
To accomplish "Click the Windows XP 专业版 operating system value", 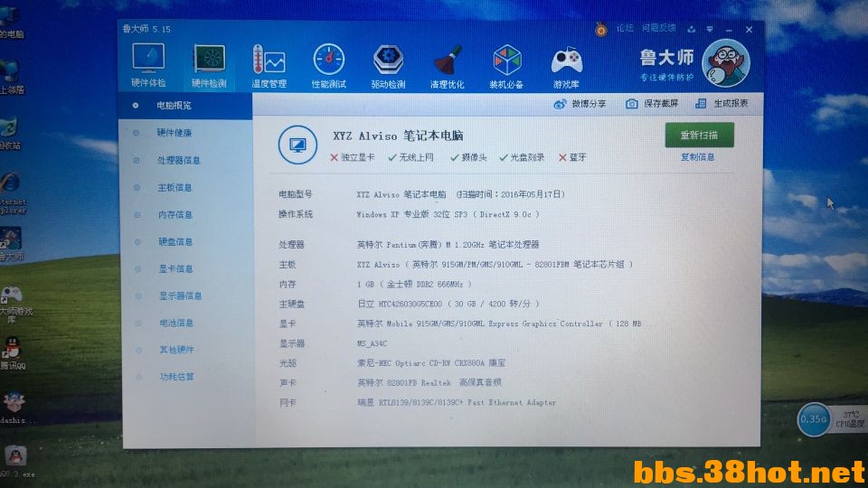I will pos(448,215).
